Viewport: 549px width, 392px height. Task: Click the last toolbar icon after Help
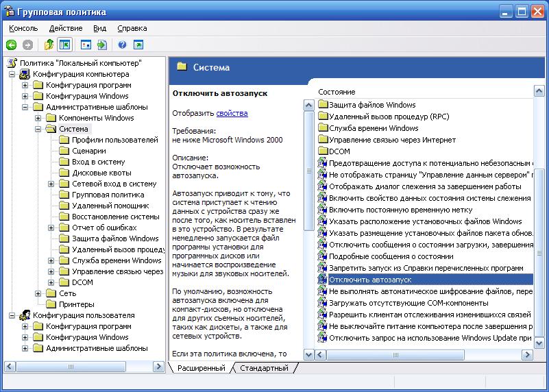[x=138, y=45]
